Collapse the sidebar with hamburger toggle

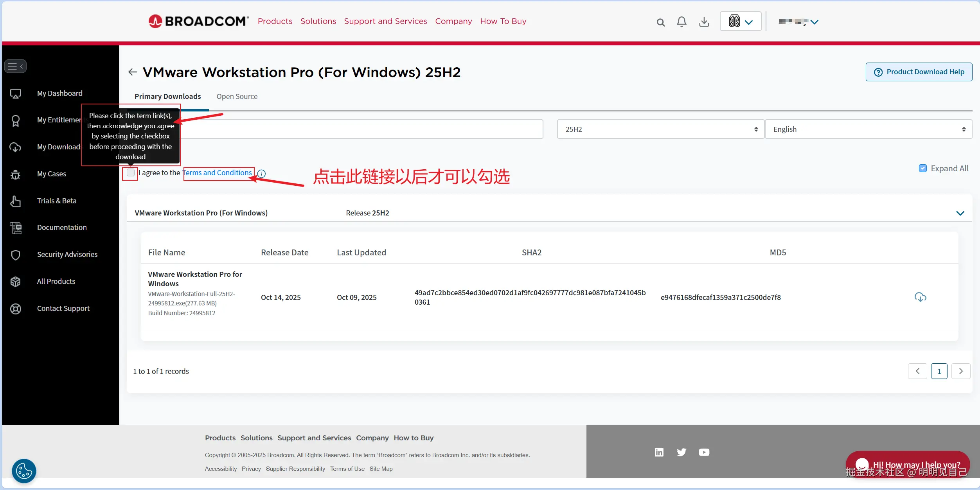(16, 66)
